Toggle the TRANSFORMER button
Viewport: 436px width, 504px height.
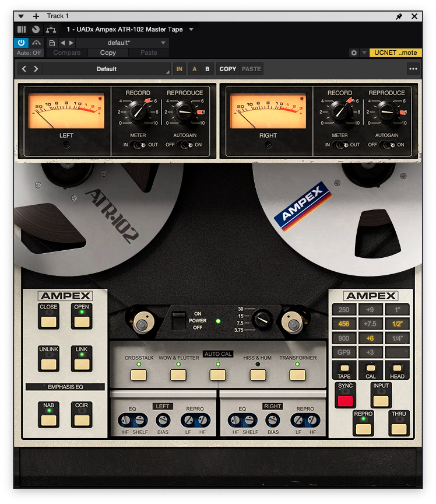[297, 374]
